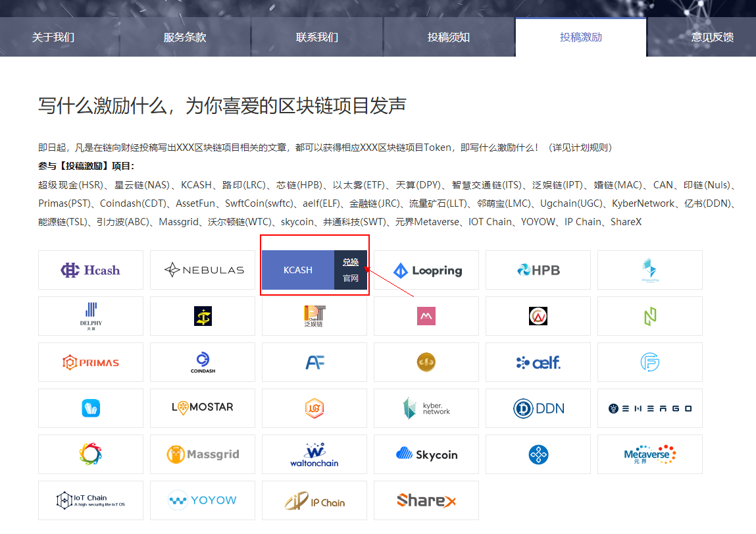Open the green Nuls logo card
The width and height of the screenshot is (756, 534).
point(650,316)
